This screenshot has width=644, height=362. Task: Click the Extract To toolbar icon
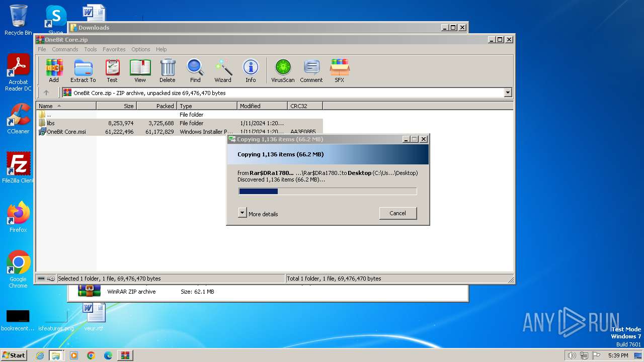point(83,71)
